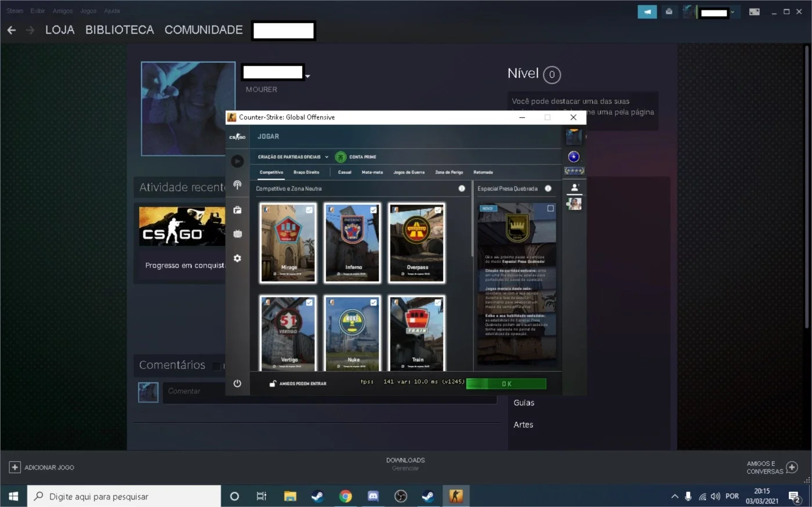Image resolution: width=812 pixels, height=507 pixels.
Task: Open Windows Start menu
Action: point(13,496)
